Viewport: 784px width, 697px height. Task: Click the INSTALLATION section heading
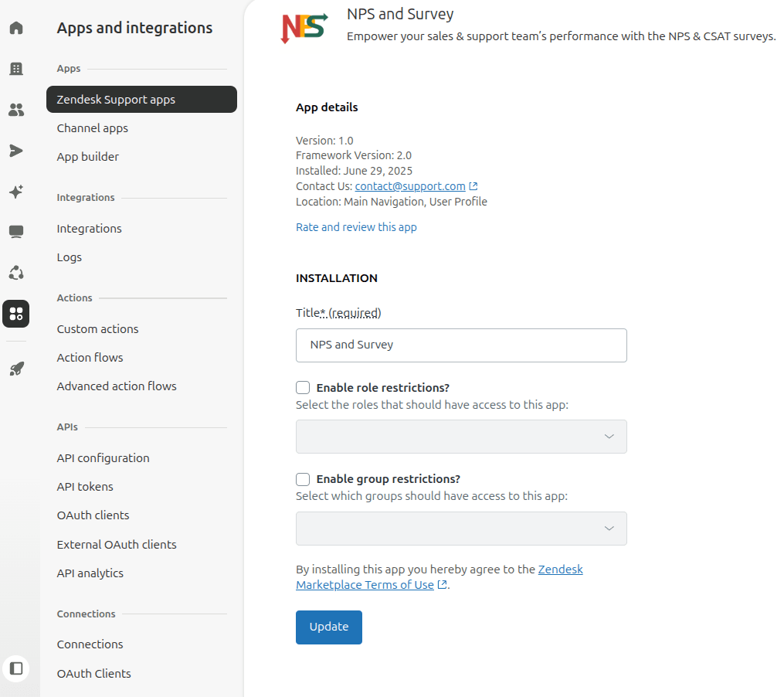[337, 278]
